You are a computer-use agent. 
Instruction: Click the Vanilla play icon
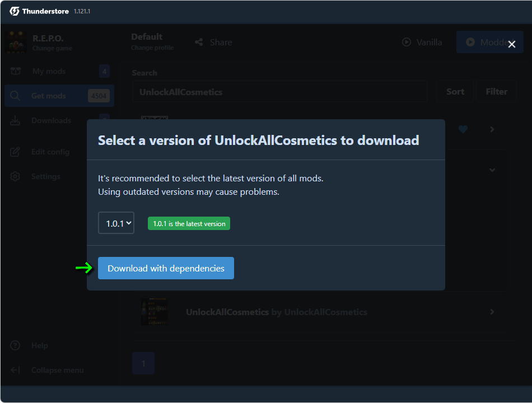pyautogui.click(x=407, y=42)
